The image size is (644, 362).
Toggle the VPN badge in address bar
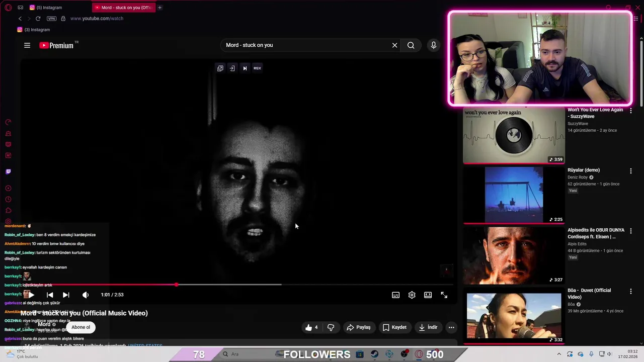coord(51,19)
